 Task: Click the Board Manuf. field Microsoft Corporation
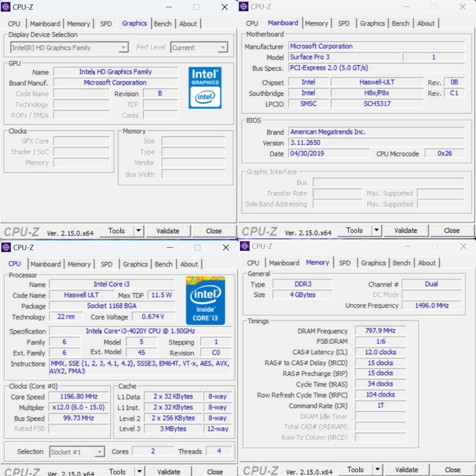[115, 83]
